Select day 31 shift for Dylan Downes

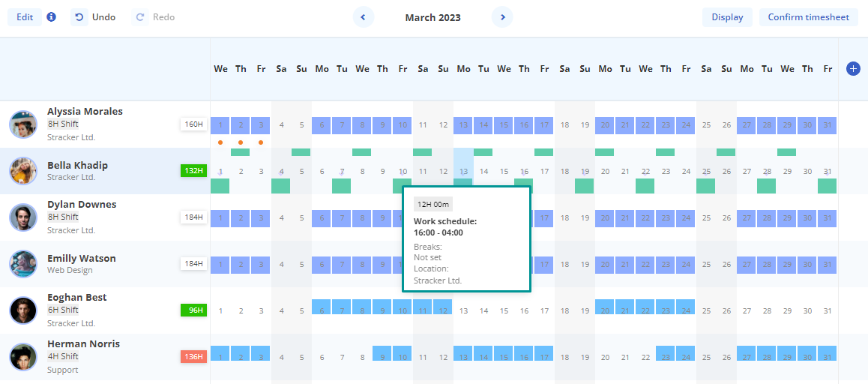pyautogui.click(x=827, y=218)
